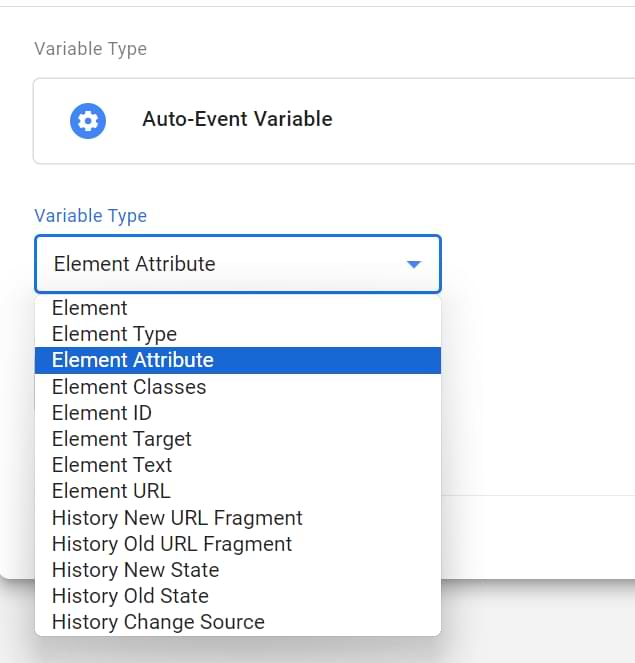Choose Element ID option

tap(102, 412)
